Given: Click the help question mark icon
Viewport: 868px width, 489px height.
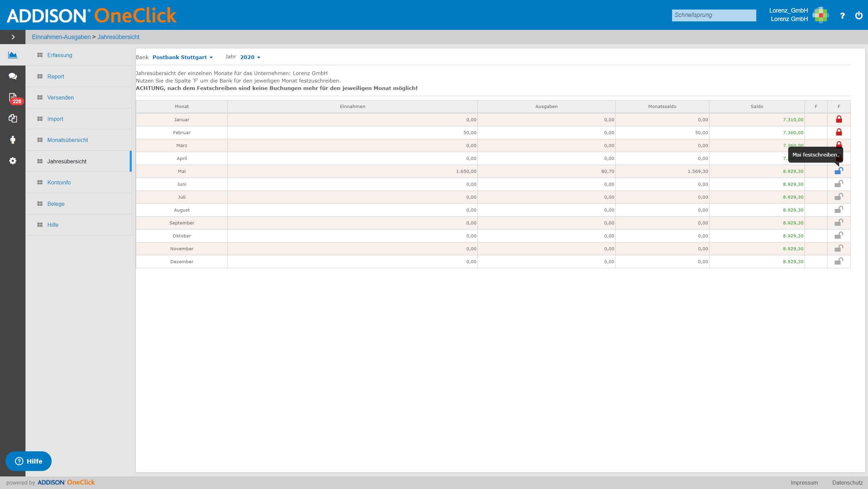Looking at the screenshot, I should tap(842, 16).
